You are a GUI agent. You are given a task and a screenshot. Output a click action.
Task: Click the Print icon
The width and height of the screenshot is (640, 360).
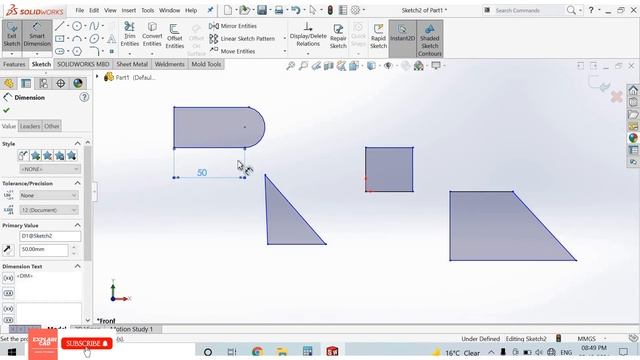(x=279, y=10)
